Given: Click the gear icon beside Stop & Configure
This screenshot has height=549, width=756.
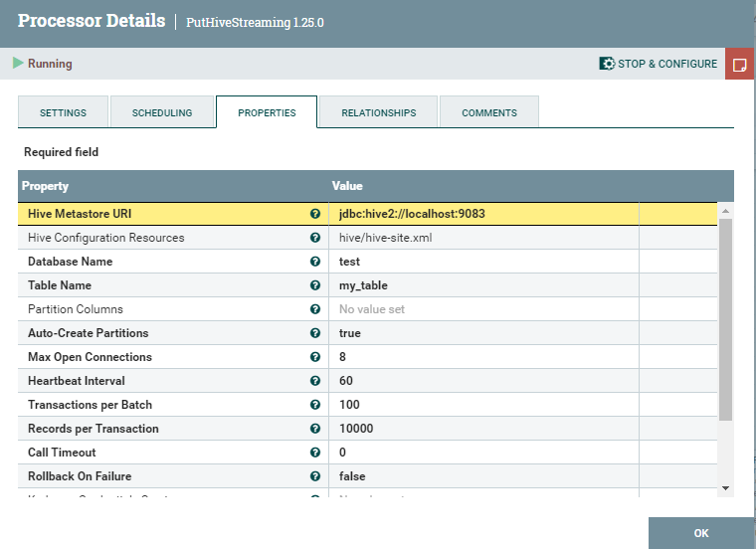Looking at the screenshot, I should (607, 64).
